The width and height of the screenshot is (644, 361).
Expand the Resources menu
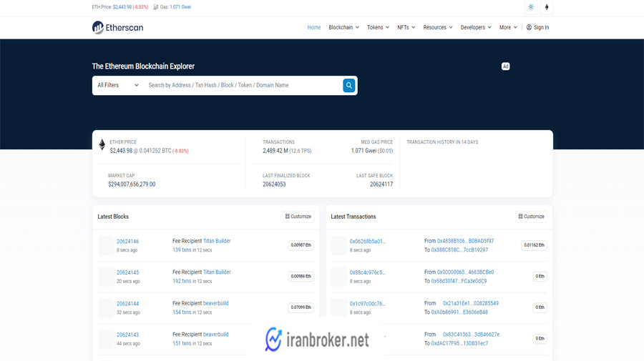[438, 27]
